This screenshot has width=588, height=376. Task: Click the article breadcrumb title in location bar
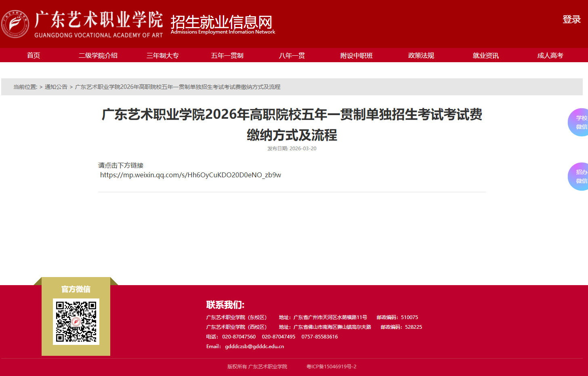[178, 86]
